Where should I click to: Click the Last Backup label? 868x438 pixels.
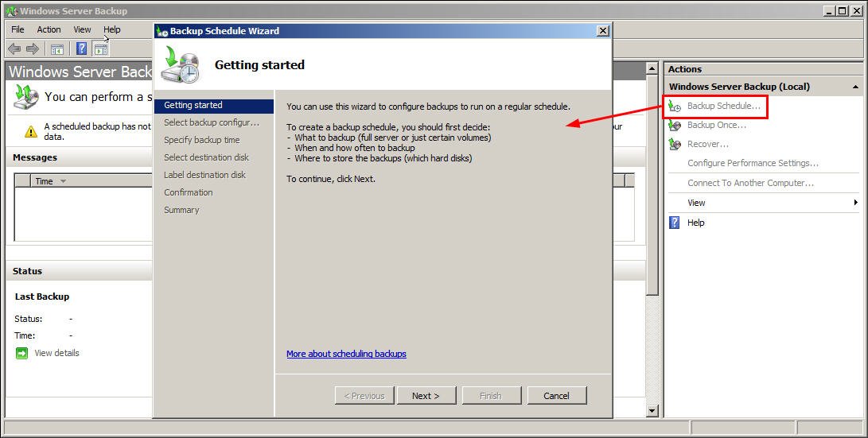tap(42, 297)
